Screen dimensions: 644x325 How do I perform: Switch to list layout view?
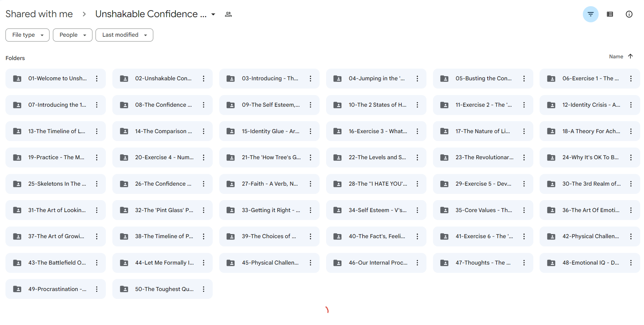610,14
